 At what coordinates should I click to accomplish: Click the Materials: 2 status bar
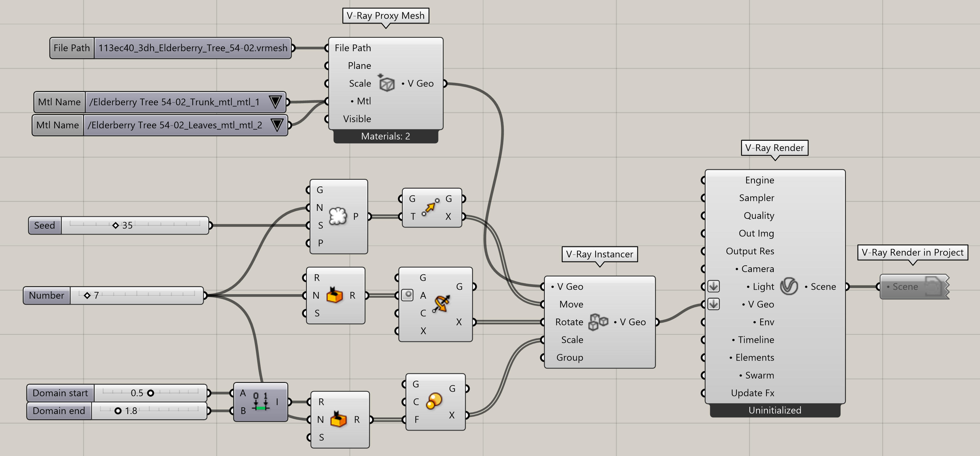386,137
